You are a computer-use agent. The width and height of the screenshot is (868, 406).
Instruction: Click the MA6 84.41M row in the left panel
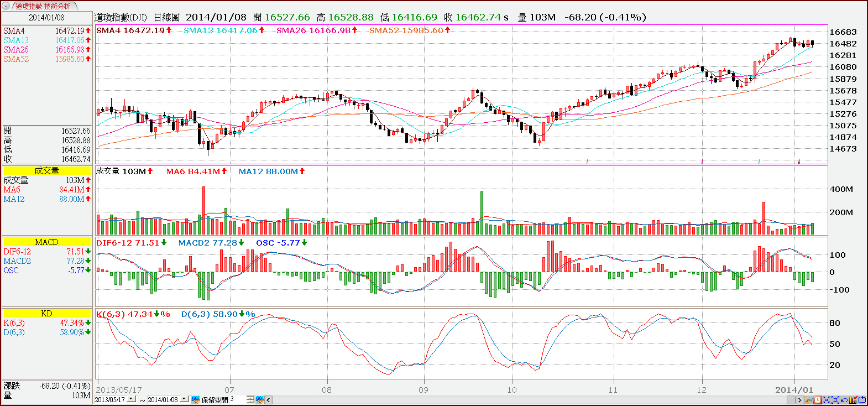[47, 190]
